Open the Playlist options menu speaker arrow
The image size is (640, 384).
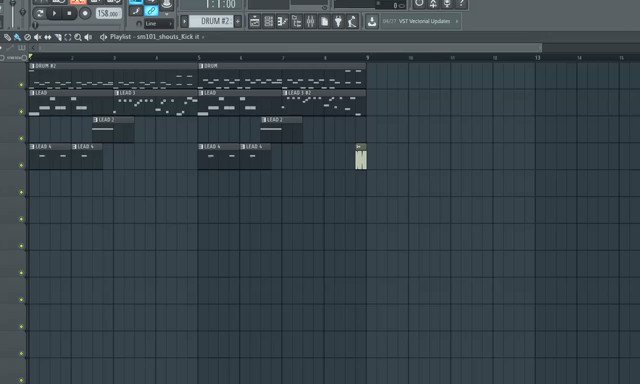pos(103,37)
